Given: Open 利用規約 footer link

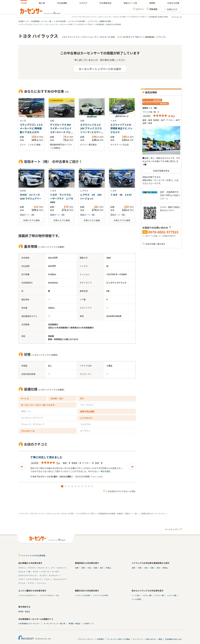Looking at the screenshot, I should click(100, 639).
